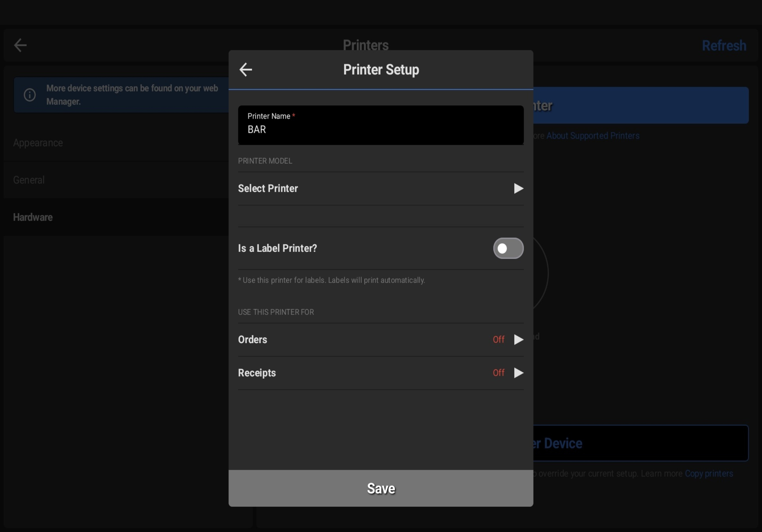Select the Hardware settings section
The width and height of the screenshot is (762, 532).
pos(33,217)
